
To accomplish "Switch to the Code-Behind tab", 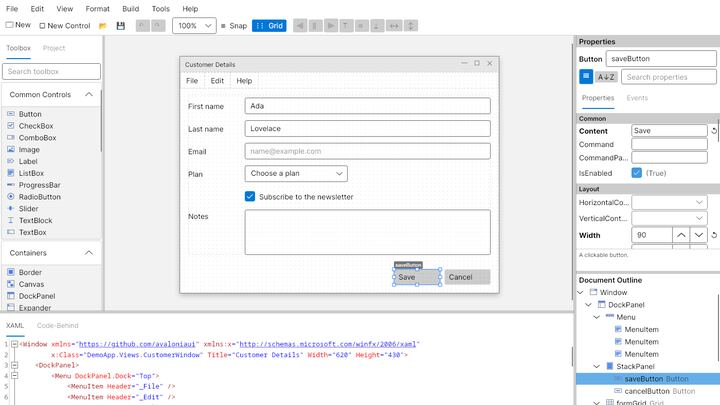I will click(x=57, y=326).
